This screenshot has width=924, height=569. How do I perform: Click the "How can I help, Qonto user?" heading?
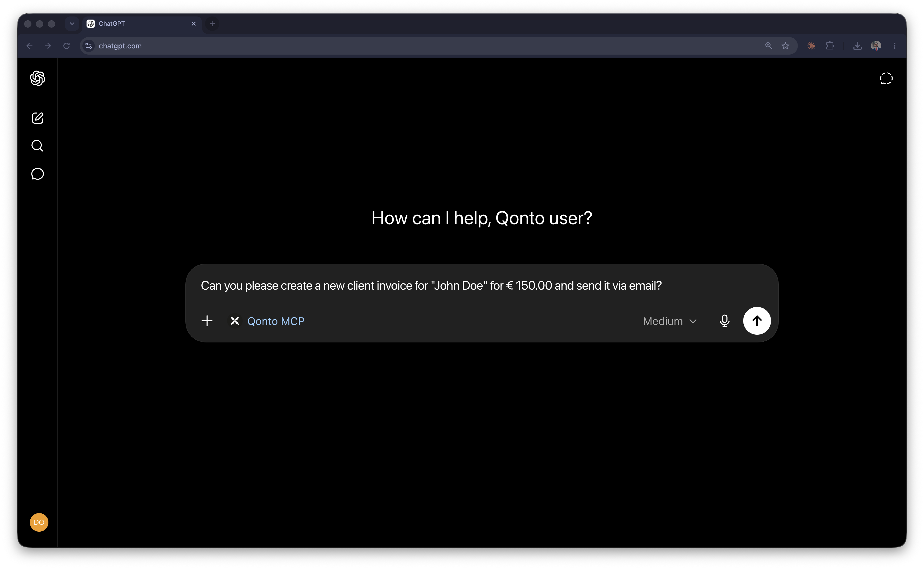pos(482,218)
